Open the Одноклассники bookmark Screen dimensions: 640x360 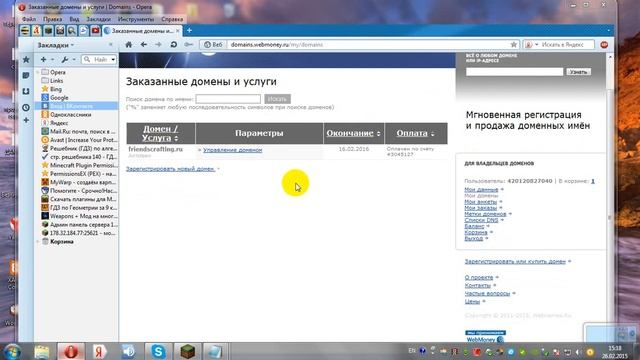coord(70,115)
